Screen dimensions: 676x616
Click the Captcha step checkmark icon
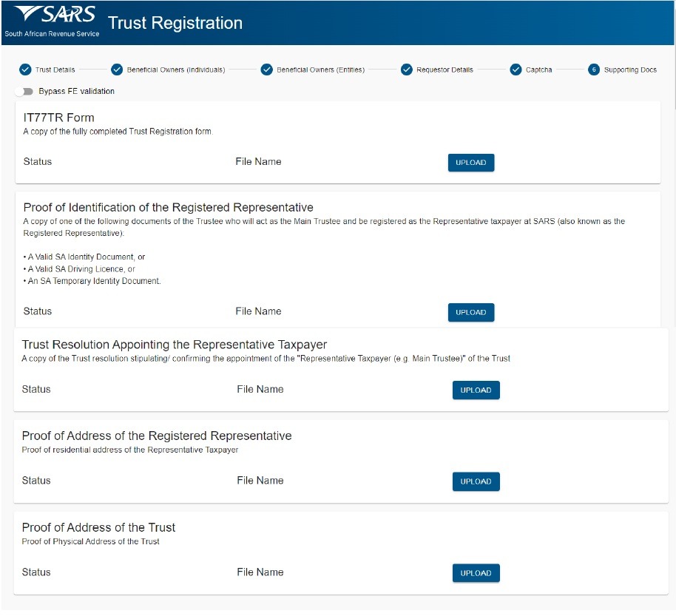(x=516, y=70)
